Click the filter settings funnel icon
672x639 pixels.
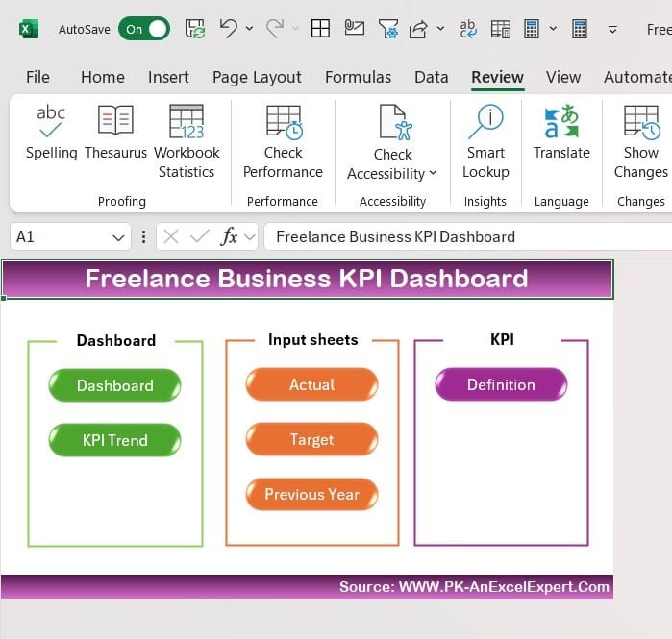[x=388, y=29]
